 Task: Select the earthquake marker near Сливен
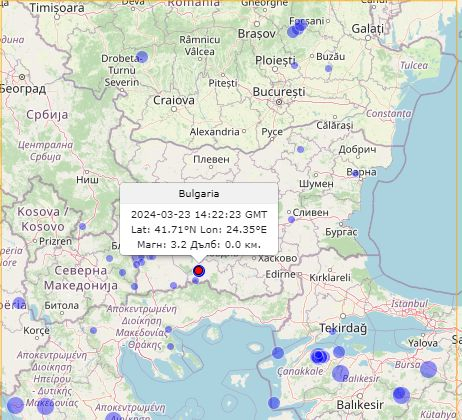[291, 220]
